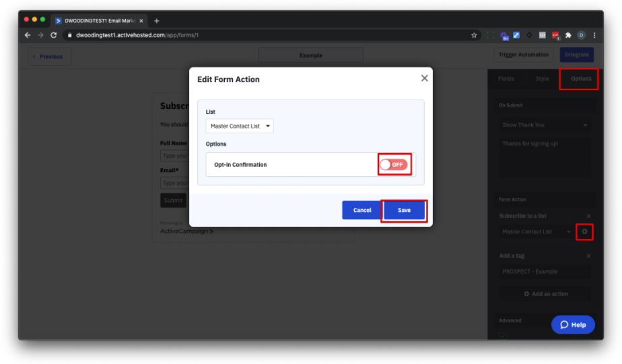This screenshot has height=364, width=622.
Task: Click the blue pencil extension icon
Action: (x=516, y=35)
